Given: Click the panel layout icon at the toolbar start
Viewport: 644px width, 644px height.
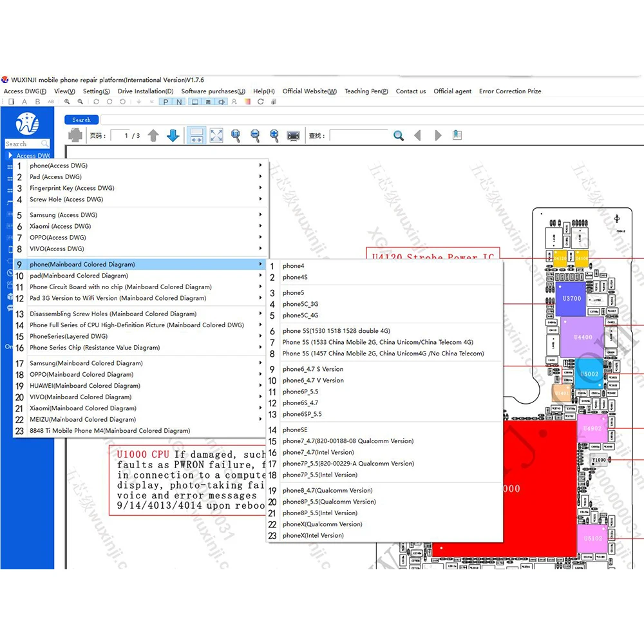Looking at the screenshot, I should pyautogui.click(x=11, y=102).
